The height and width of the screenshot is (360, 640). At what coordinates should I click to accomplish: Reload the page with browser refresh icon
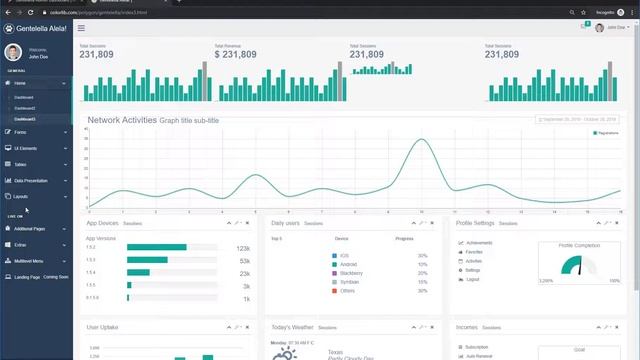[31, 13]
